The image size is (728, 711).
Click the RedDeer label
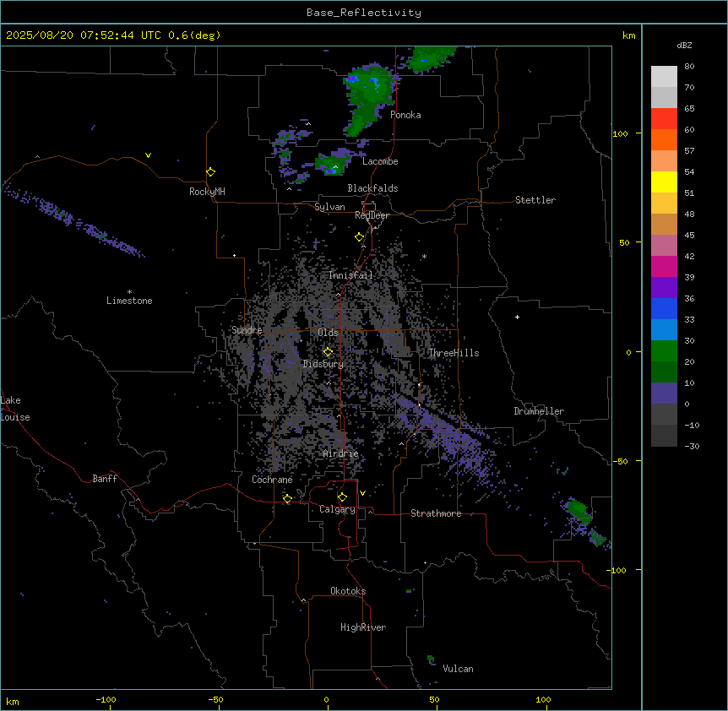tap(372, 215)
